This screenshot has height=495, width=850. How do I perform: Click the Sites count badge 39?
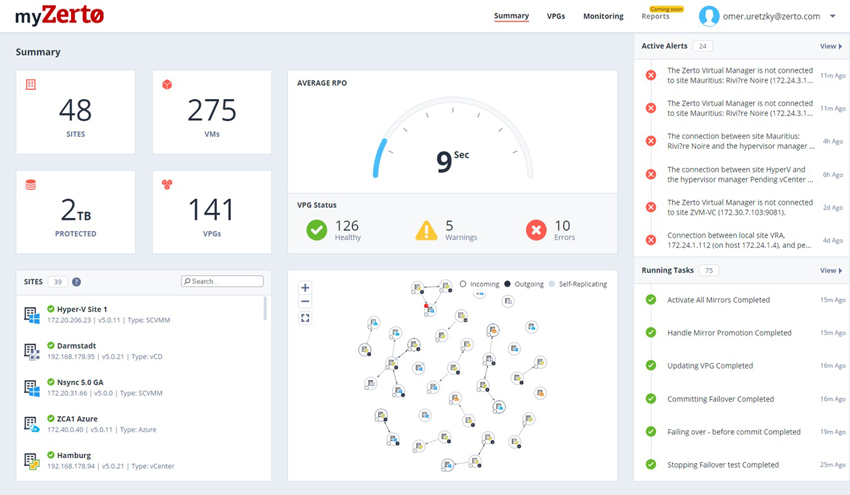point(57,282)
